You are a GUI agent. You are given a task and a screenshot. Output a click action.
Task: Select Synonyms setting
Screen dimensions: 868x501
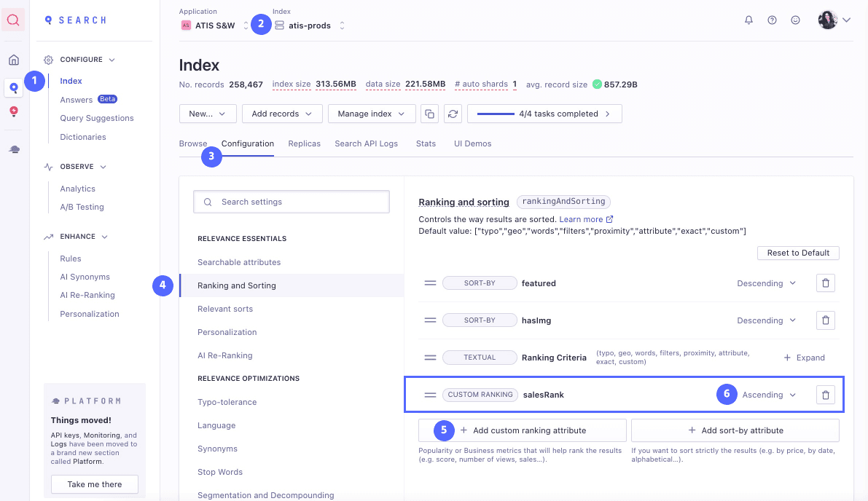(218, 449)
